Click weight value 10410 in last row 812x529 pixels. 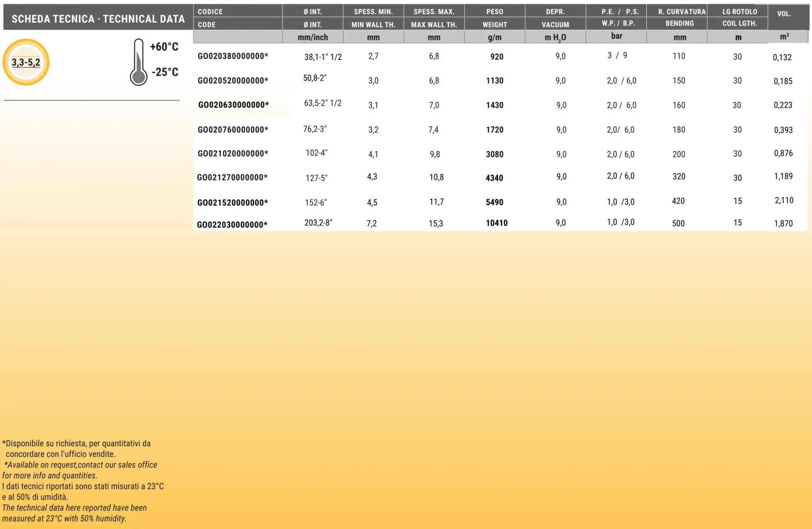[x=496, y=223]
